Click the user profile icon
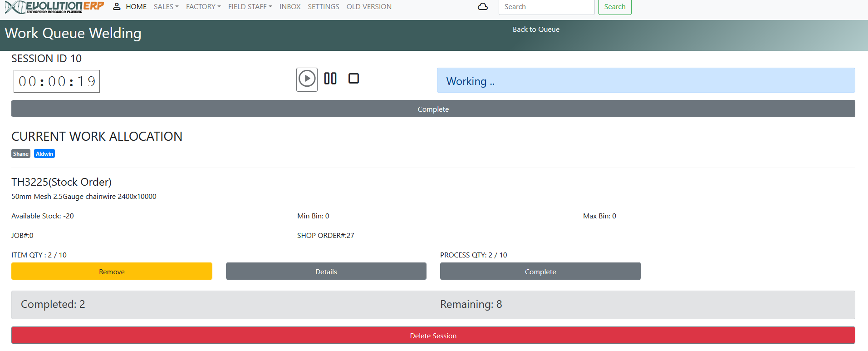This screenshot has height=351, width=868. (x=117, y=7)
